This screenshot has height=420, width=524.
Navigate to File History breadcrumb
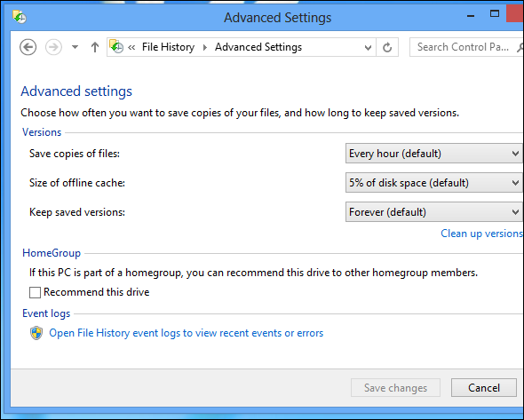tap(168, 47)
